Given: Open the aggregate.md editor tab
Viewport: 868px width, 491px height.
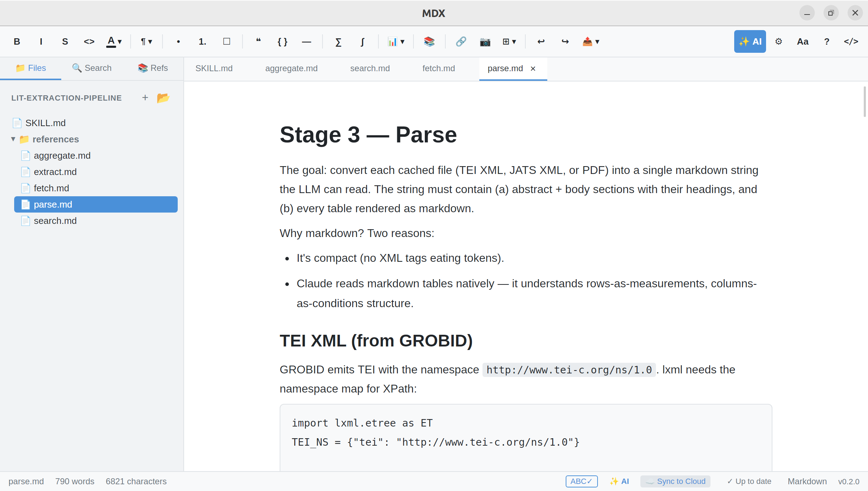Looking at the screenshot, I should tap(291, 68).
